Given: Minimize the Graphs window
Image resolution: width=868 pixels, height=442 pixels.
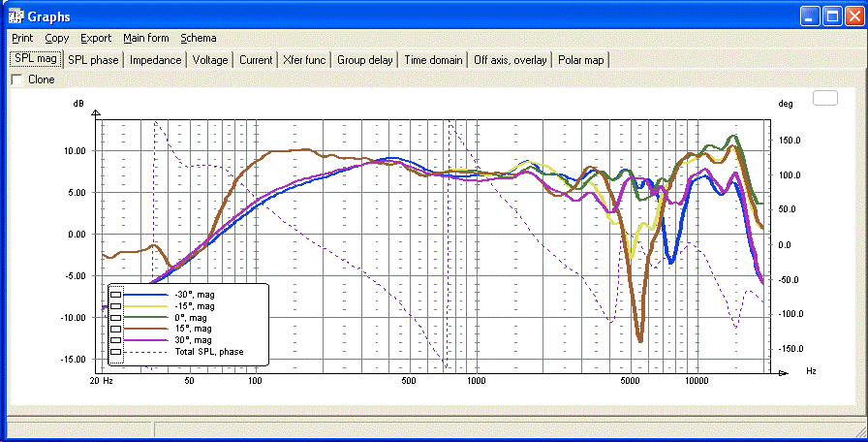Looking at the screenshot, I should point(809,16).
